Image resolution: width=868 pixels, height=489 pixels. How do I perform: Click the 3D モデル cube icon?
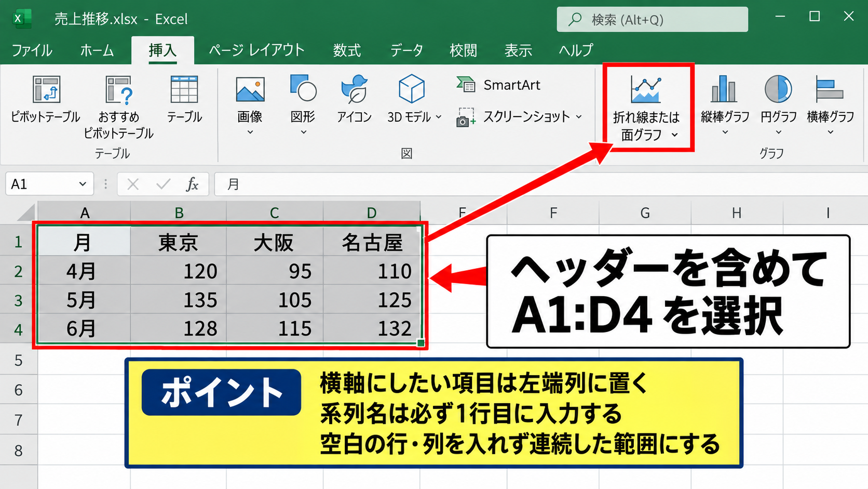coord(411,89)
